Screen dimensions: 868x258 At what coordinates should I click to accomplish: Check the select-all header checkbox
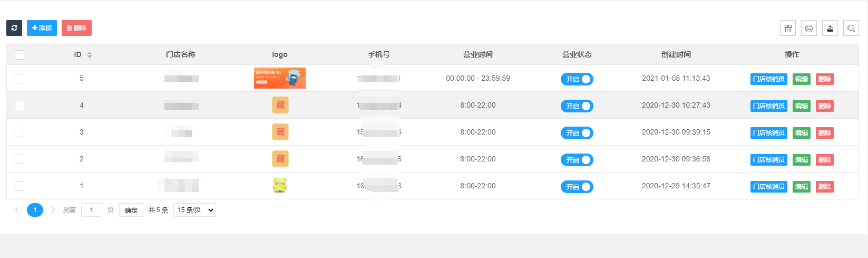(19, 55)
